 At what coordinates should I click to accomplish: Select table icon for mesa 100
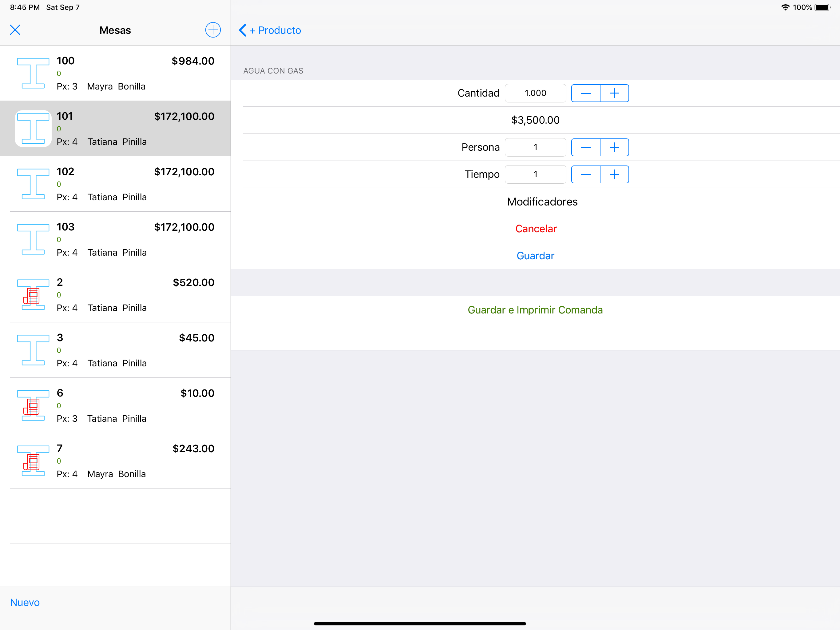[33, 73]
